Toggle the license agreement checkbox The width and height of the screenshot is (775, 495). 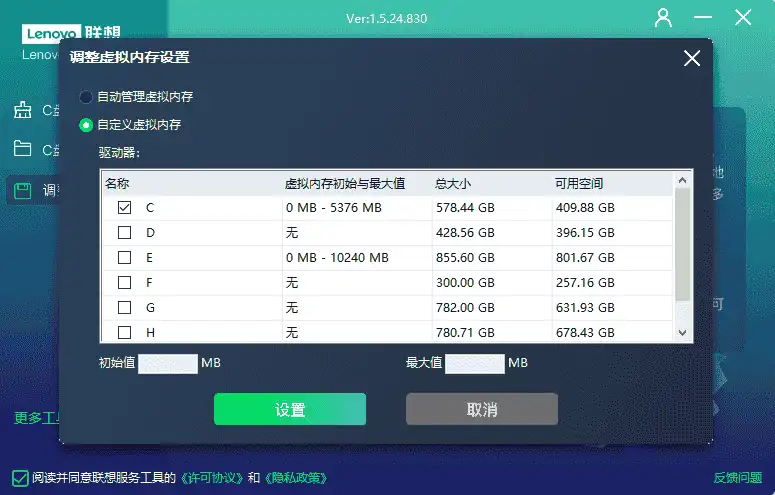(x=20, y=478)
